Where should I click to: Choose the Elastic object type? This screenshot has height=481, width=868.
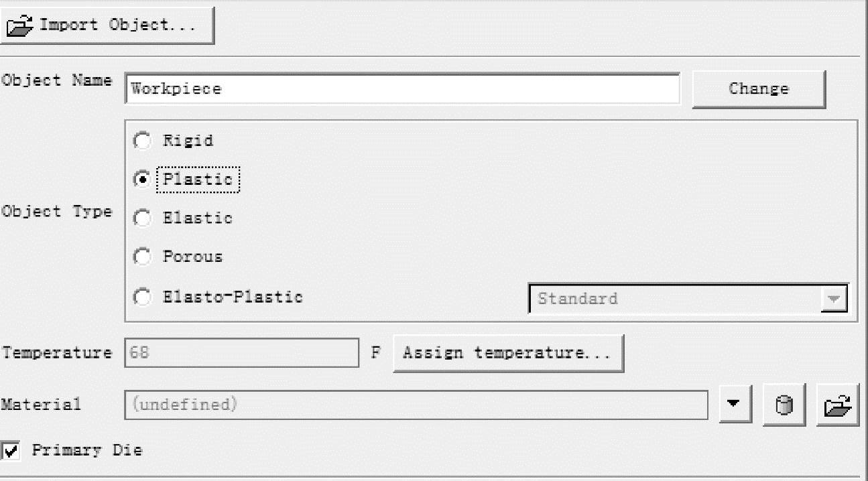tap(142, 218)
